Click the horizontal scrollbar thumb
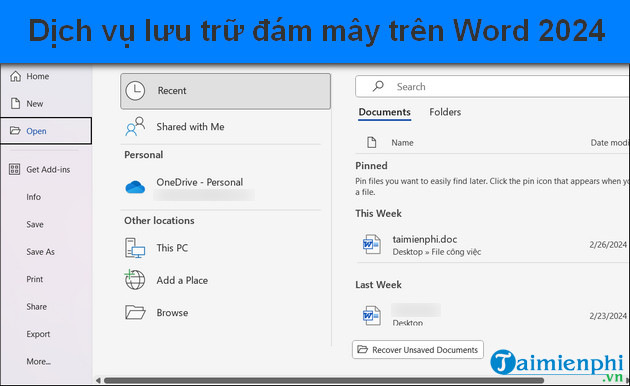 tap(324, 380)
